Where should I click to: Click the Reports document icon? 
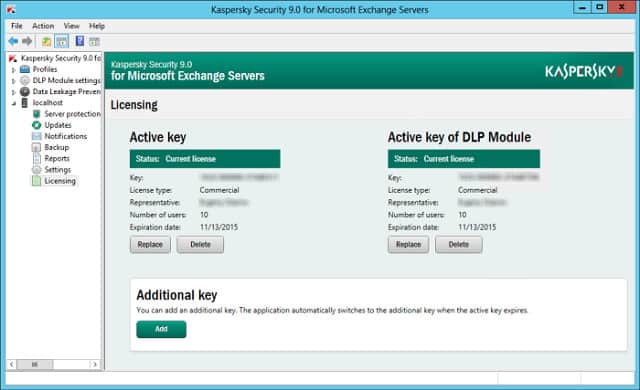point(37,158)
